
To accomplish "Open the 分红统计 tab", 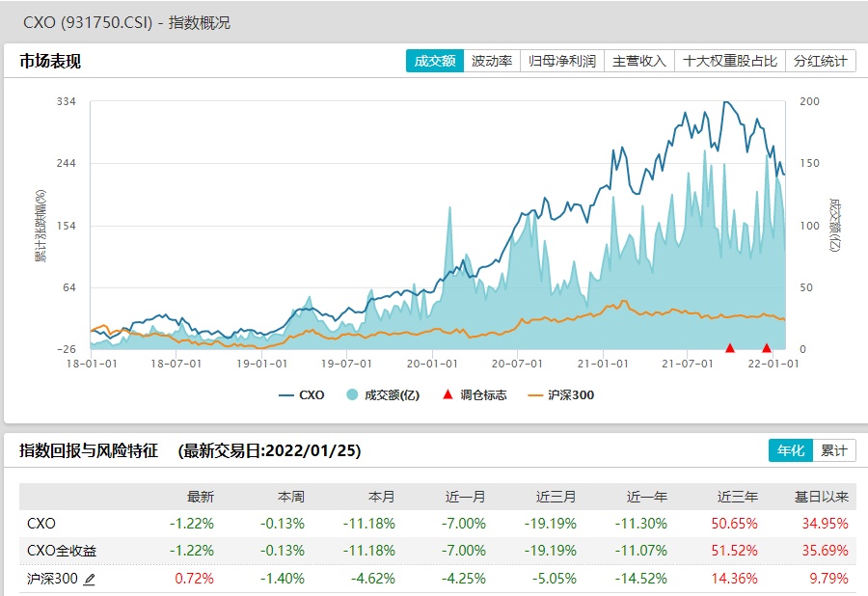I will pos(821,61).
